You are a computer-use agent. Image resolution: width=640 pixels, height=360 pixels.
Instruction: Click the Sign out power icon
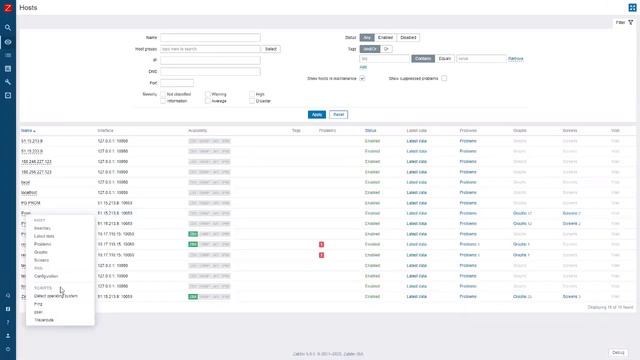[x=8, y=349]
